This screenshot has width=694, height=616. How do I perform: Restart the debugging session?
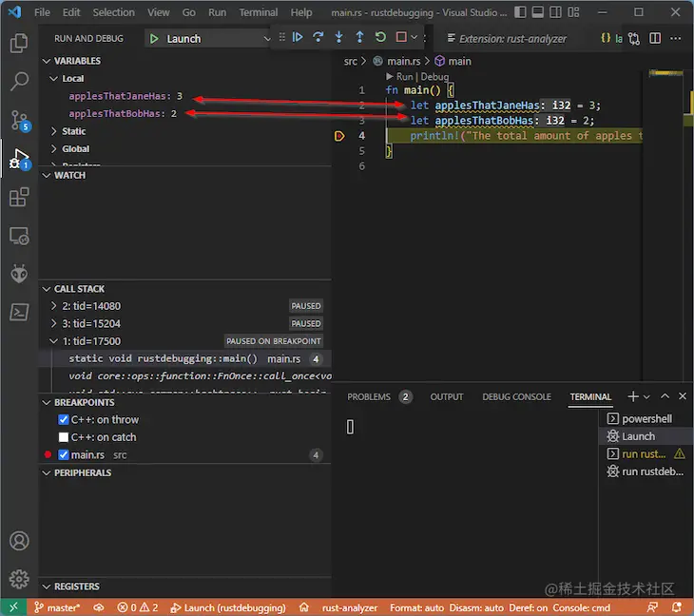tap(380, 37)
